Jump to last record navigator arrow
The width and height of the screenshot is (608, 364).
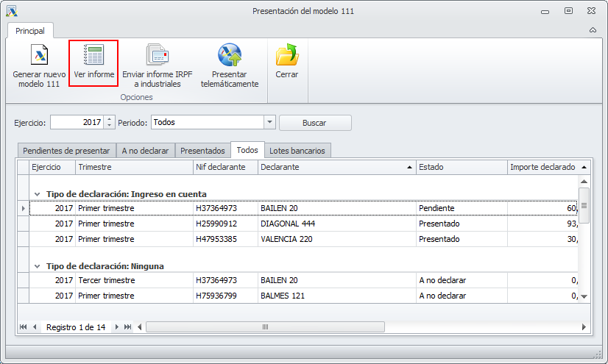tap(128, 326)
